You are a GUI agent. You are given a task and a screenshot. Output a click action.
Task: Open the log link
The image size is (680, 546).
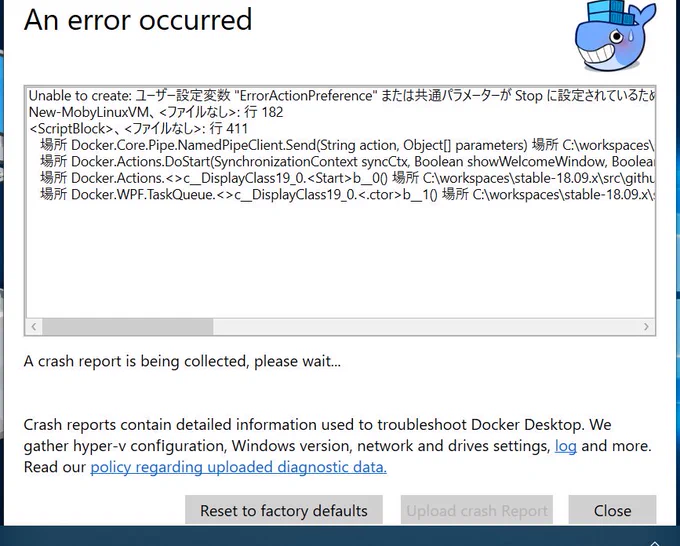pos(566,446)
